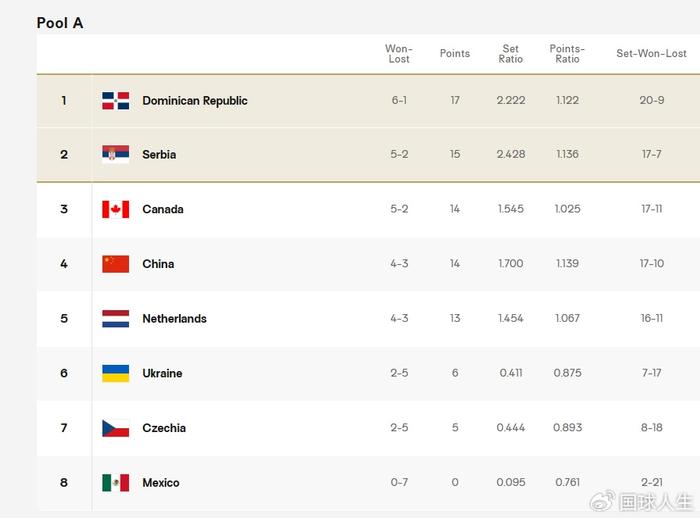Image resolution: width=700 pixels, height=518 pixels.
Task: Click the Set Ratio column header
Action: [x=511, y=54]
